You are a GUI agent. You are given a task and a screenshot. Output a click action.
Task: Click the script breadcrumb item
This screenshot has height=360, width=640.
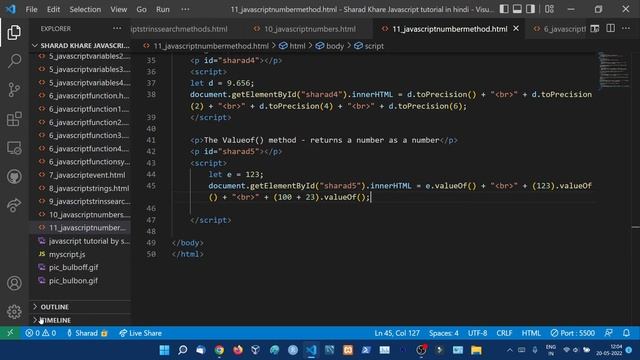click(369, 46)
